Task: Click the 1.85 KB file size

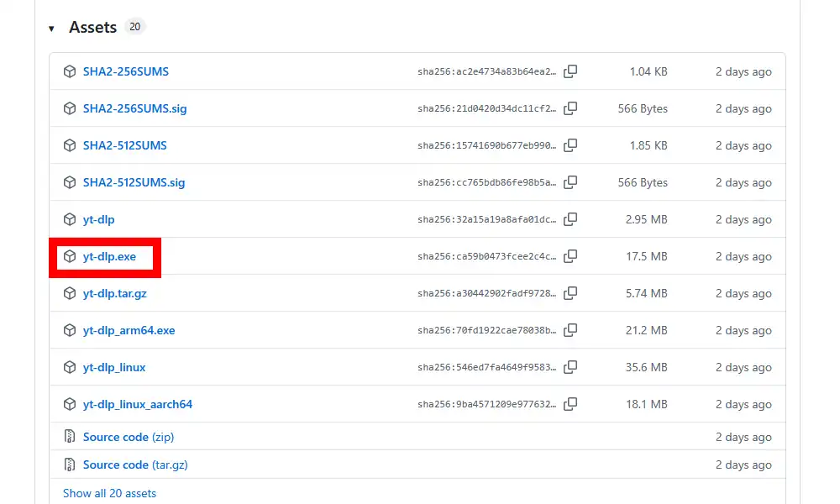Action: [x=648, y=145]
